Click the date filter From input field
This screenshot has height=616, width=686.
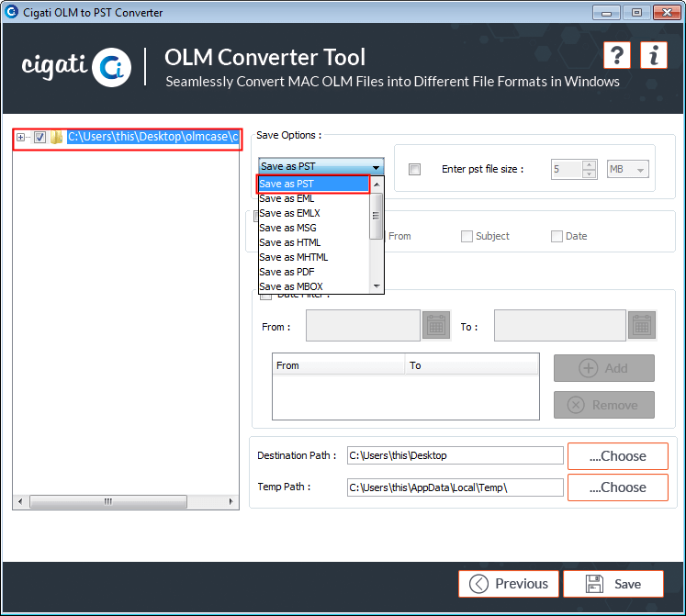pos(363,326)
